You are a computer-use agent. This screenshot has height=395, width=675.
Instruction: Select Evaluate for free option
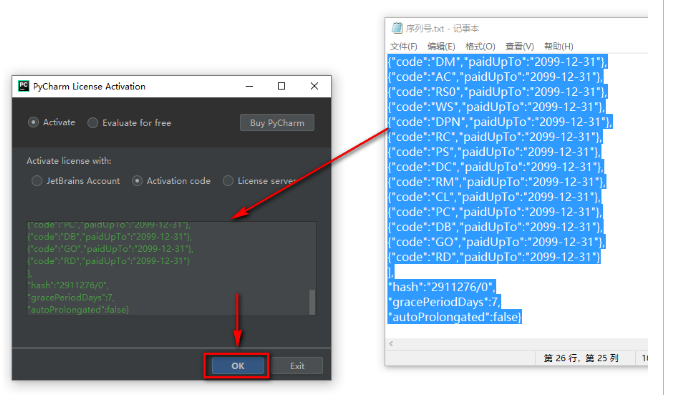click(x=93, y=123)
